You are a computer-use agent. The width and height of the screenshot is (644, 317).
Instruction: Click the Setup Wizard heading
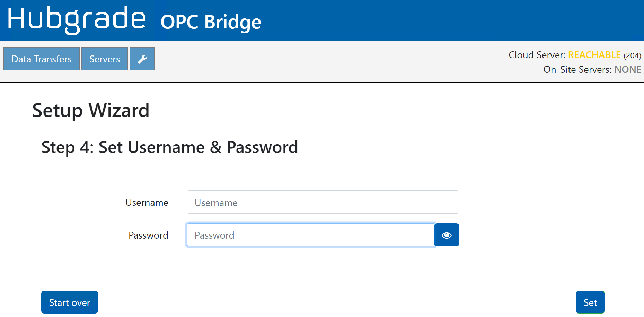[x=91, y=111]
